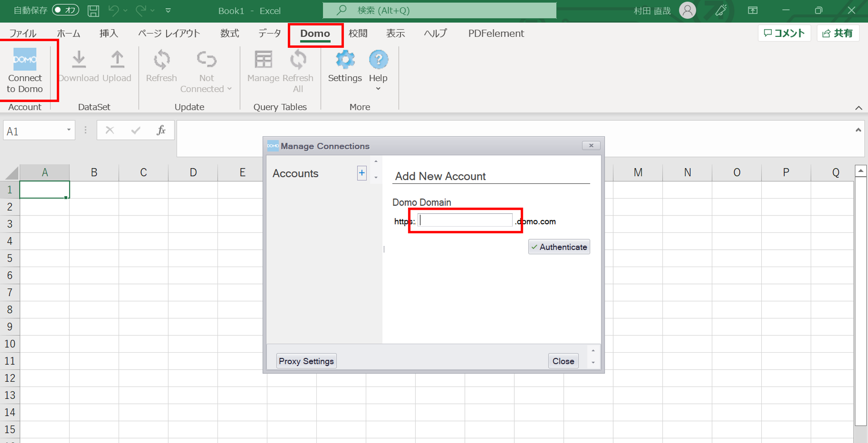Open the ヘルプ tab
The height and width of the screenshot is (443, 868).
coord(435,33)
